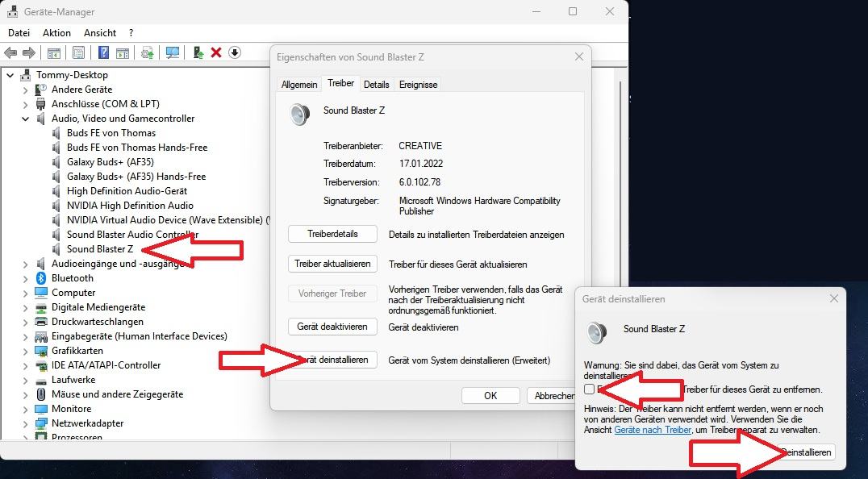Click the speaker icon in Gerät deinstallieren dialog
The height and width of the screenshot is (479, 868).
(597, 333)
